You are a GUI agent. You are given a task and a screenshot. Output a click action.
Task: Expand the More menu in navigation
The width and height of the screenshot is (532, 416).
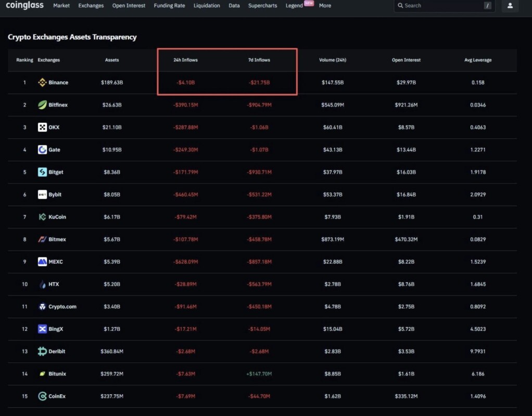(x=325, y=6)
